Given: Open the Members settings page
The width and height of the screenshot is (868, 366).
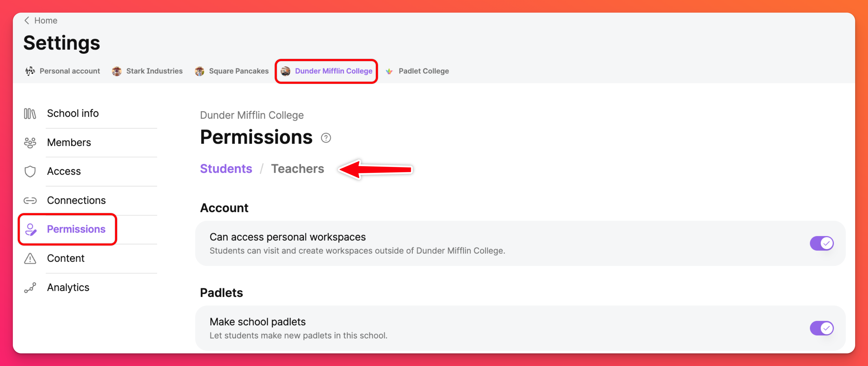Looking at the screenshot, I should (x=69, y=142).
